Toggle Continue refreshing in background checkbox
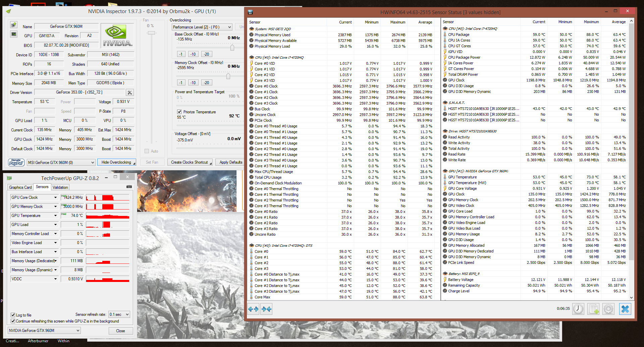 pyautogui.click(x=13, y=321)
